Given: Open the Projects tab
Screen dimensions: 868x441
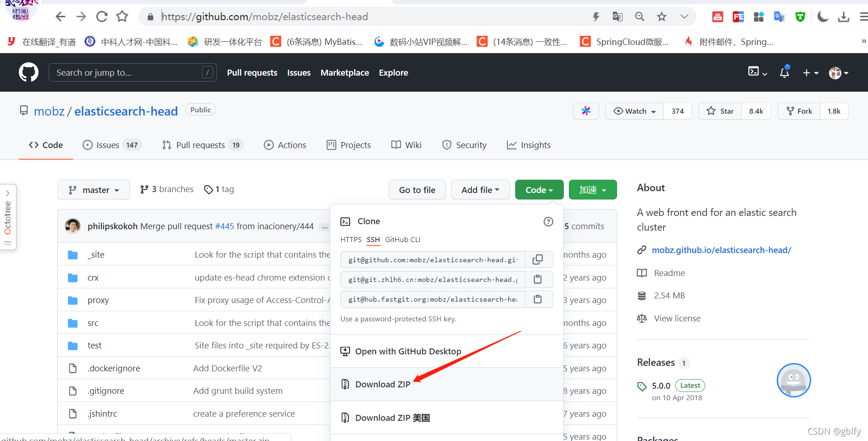Looking at the screenshot, I should point(349,145).
